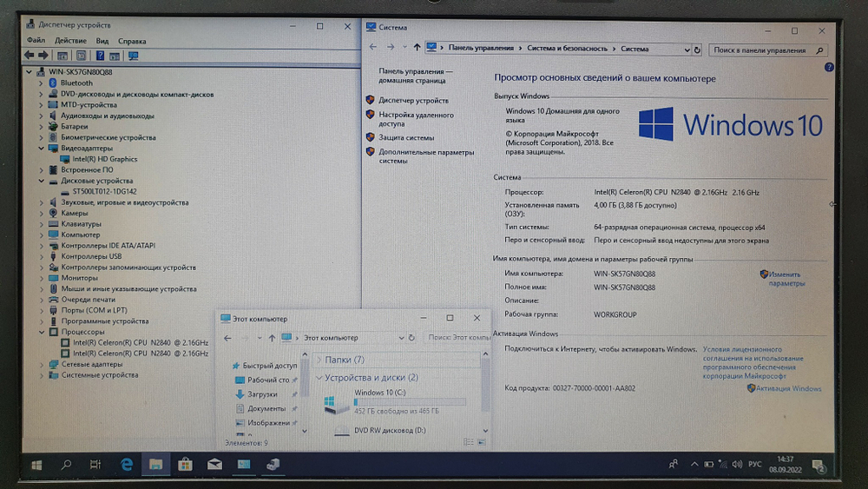Open taskbar search
868x489 pixels.
[x=66, y=466]
